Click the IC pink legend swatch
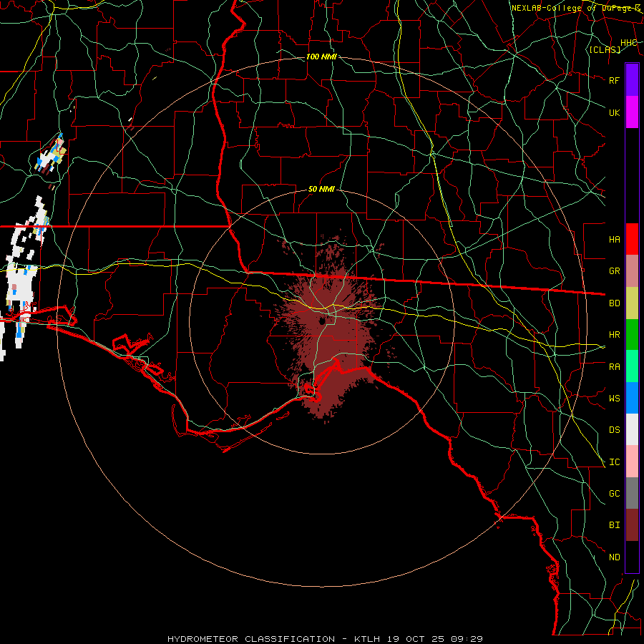 click(632, 462)
